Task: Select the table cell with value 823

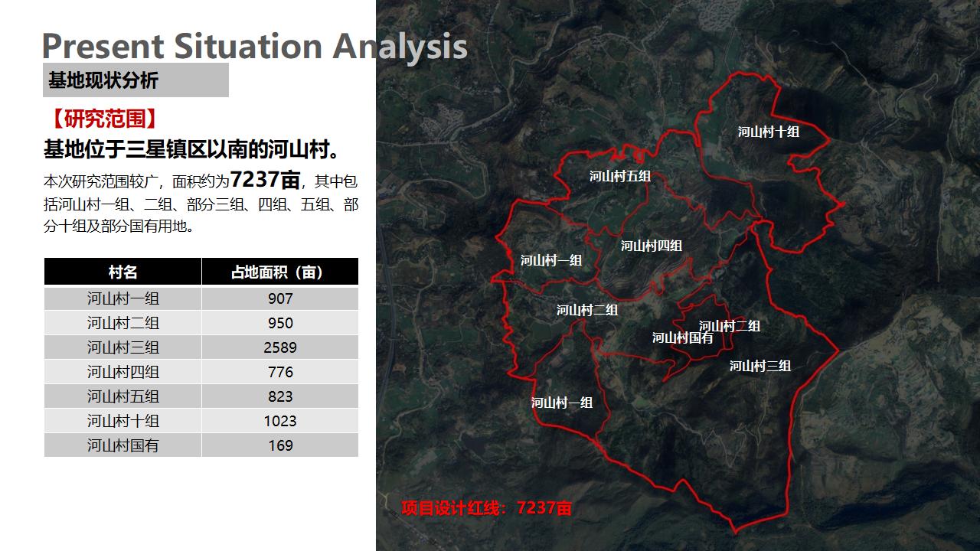Action: (280, 396)
